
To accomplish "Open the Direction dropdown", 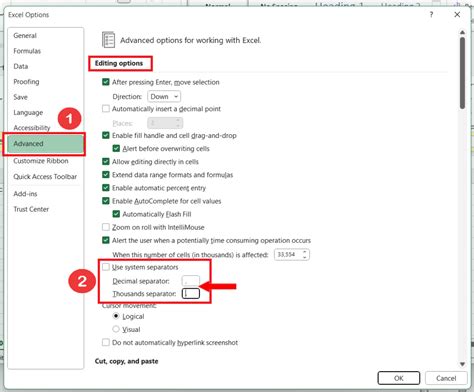I will point(164,97).
